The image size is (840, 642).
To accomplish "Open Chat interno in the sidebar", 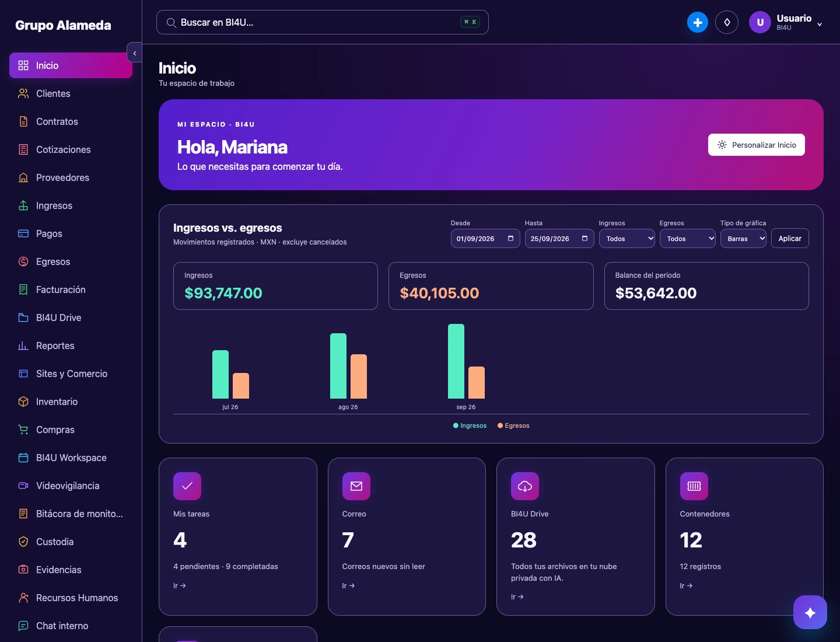I will (x=71, y=626).
